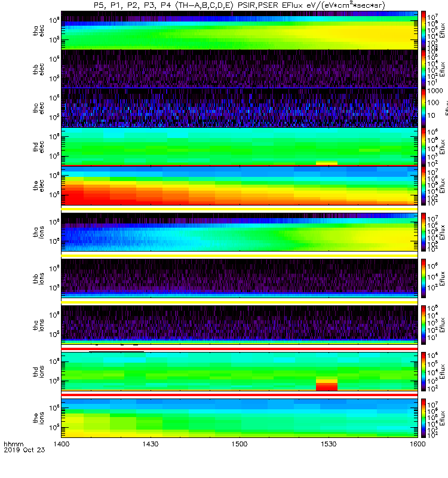The image size is (448, 478).
Task: Select the the ions spectrogram panel
Action: pyautogui.click(x=240, y=418)
